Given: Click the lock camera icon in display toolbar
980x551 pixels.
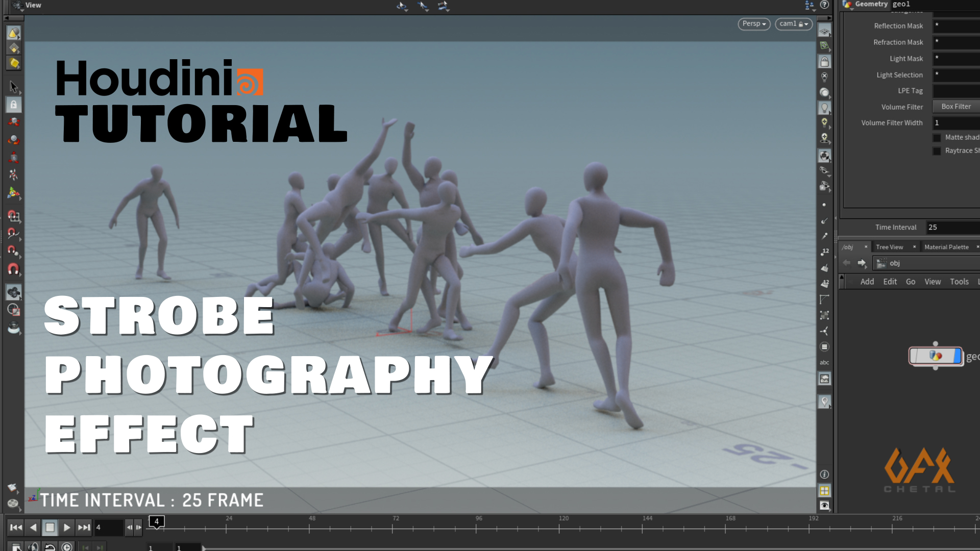Looking at the screenshot, I should click(x=824, y=62).
